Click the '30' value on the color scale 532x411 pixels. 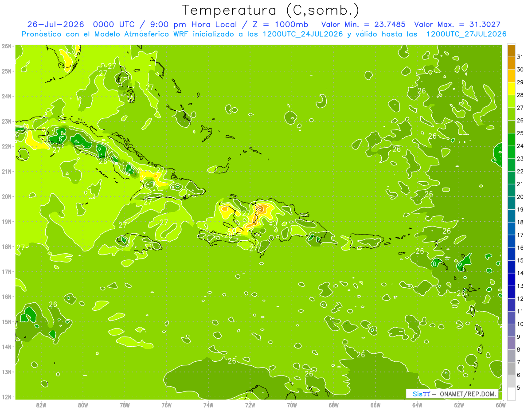pos(520,70)
